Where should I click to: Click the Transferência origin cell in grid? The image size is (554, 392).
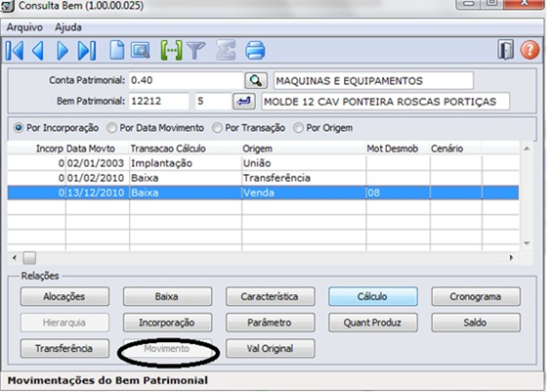[x=304, y=178]
